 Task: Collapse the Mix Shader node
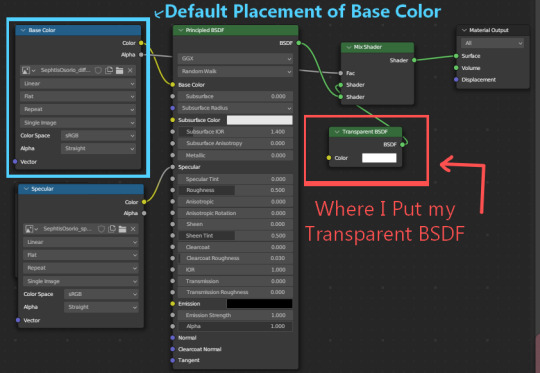click(x=349, y=47)
